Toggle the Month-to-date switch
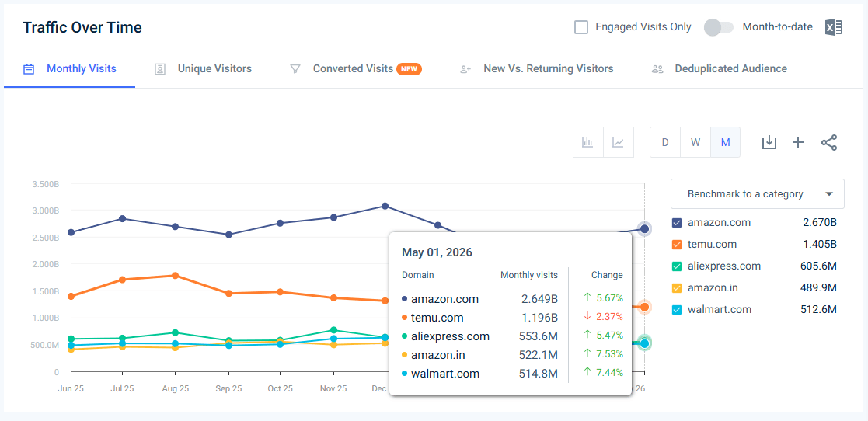Viewport: 868px width, 421px height. (719, 27)
